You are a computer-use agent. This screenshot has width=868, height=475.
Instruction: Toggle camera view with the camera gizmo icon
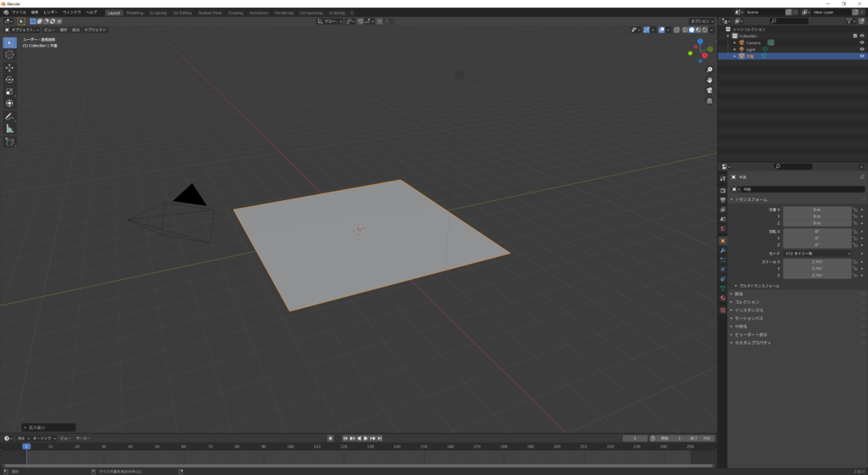[x=709, y=91]
